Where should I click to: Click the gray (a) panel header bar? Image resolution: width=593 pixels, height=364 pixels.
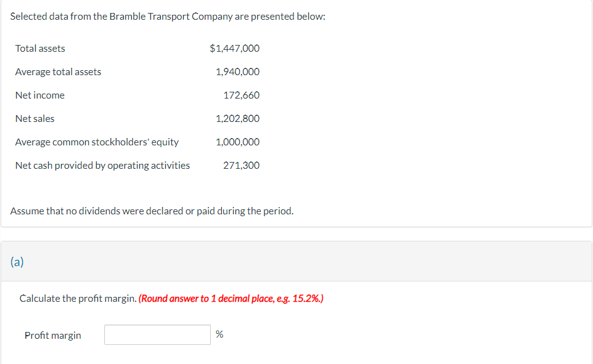296,261
